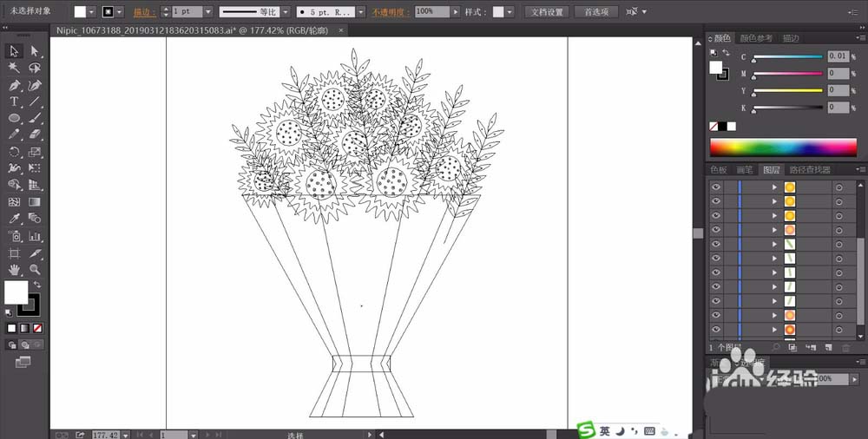Switch to the 描边 panel tab

tap(791, 38)
